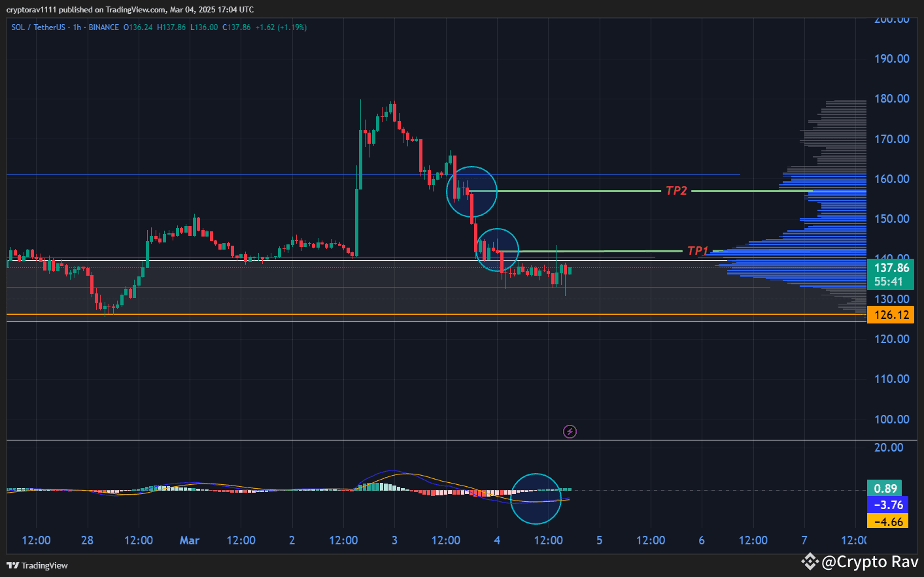The image size is (924, 577).
Task: Click the 5 date label on time axis
Action: [599, 540]
